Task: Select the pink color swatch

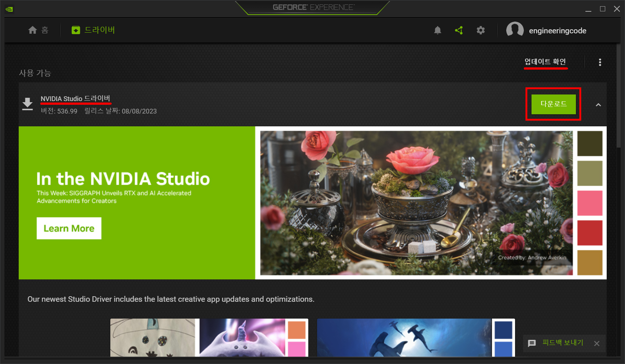Action: [590, 203]
